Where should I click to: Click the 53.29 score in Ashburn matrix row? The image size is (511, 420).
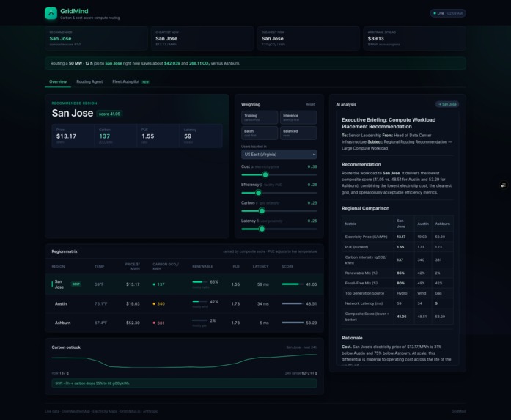pyautogui.click(x=312, y=323)
